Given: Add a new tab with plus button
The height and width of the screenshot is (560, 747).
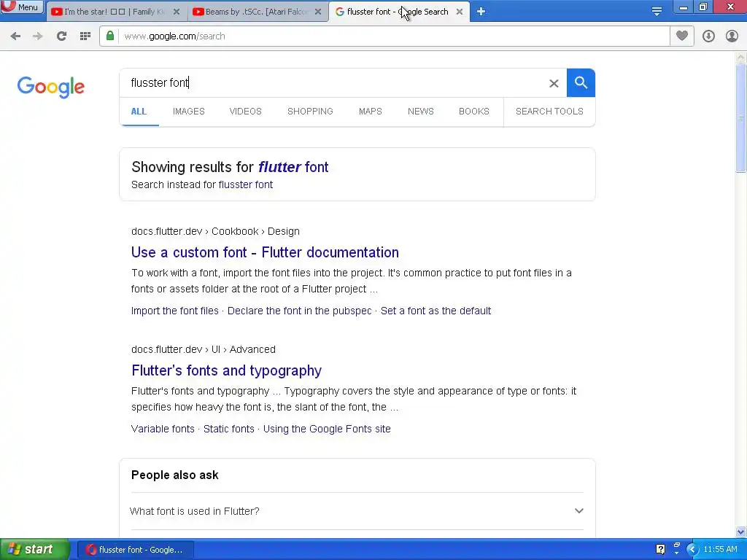Looking at the screenshot, I should (481, 12).
